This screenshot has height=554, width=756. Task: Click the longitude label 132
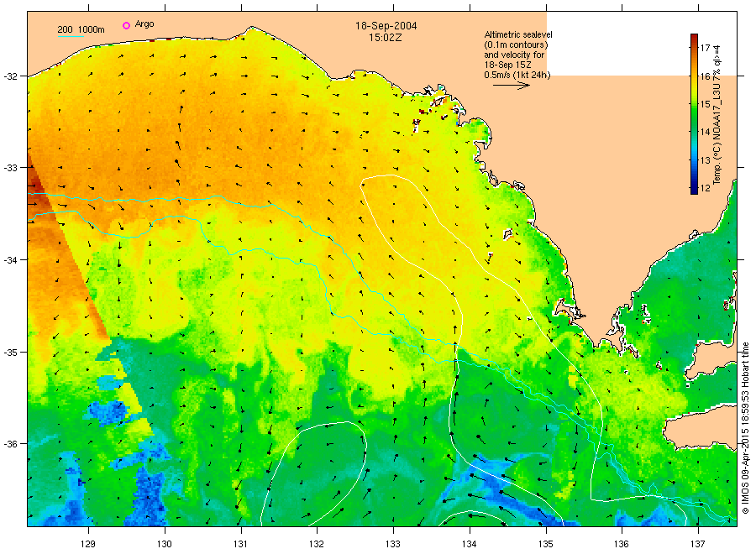(x=317, y=545)
